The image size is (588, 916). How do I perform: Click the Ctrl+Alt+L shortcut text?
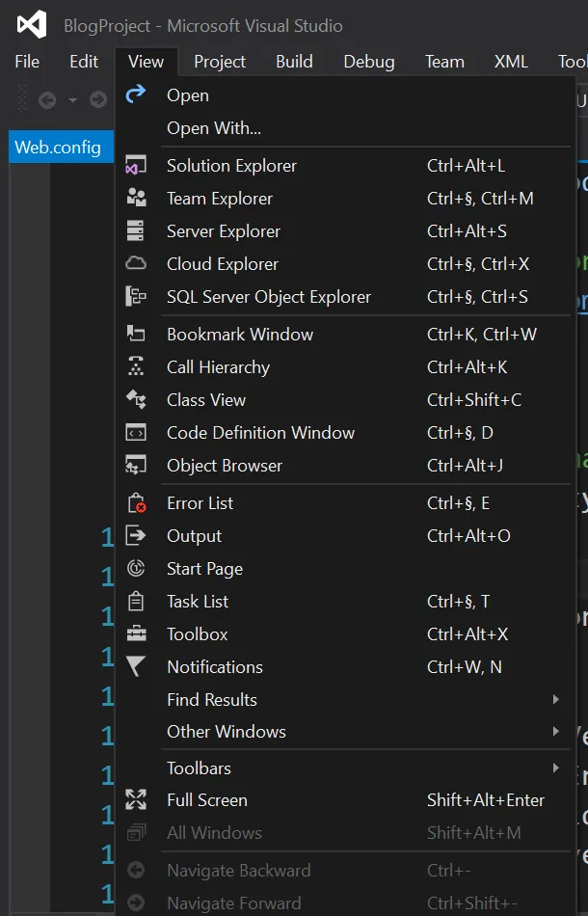click(x=466, y=165)
